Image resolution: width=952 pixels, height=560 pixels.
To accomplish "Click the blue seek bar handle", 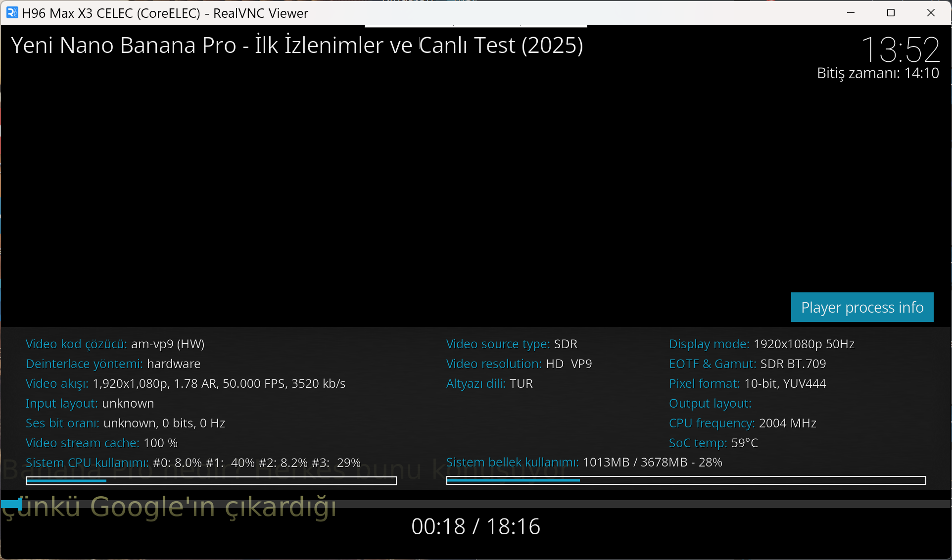I will pos(20,504).
